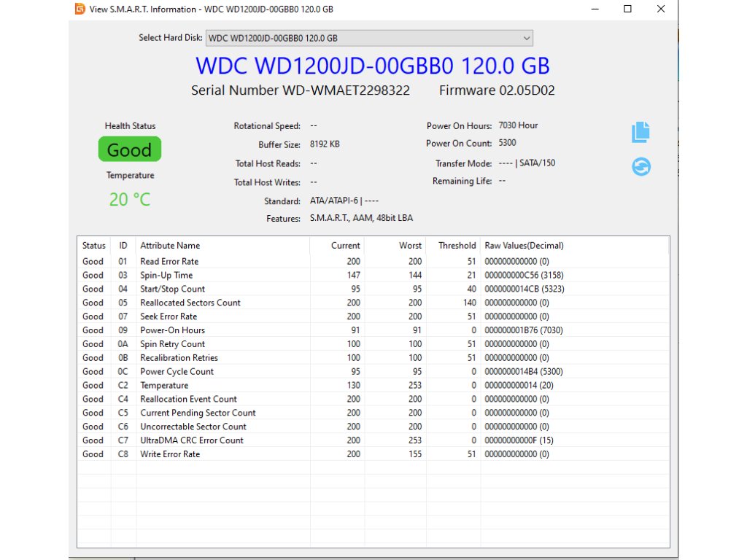The width and height of the screenshot is (747, 560).
Task: Select the Reallocated Sectors Count row
Action: pos(190,303)
